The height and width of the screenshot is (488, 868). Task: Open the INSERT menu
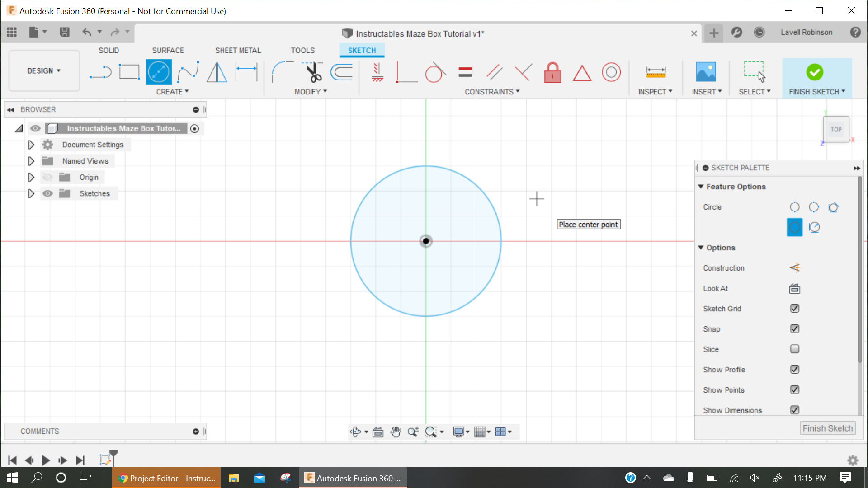(x=707, y=92)
